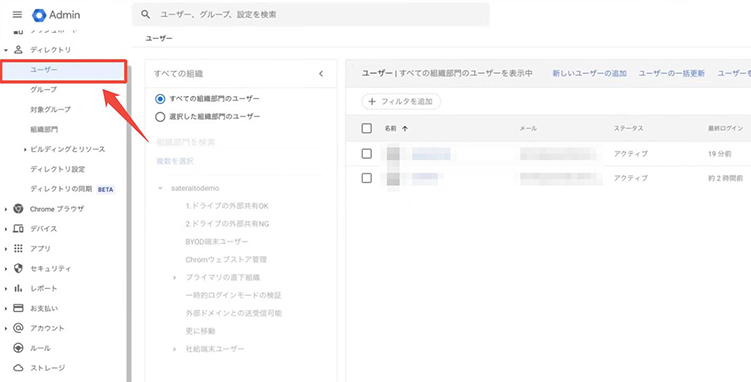Expand 社給端末ユーザー tree node
The width and height of the screenshot is (751, 382).
(x=175, y=349)
